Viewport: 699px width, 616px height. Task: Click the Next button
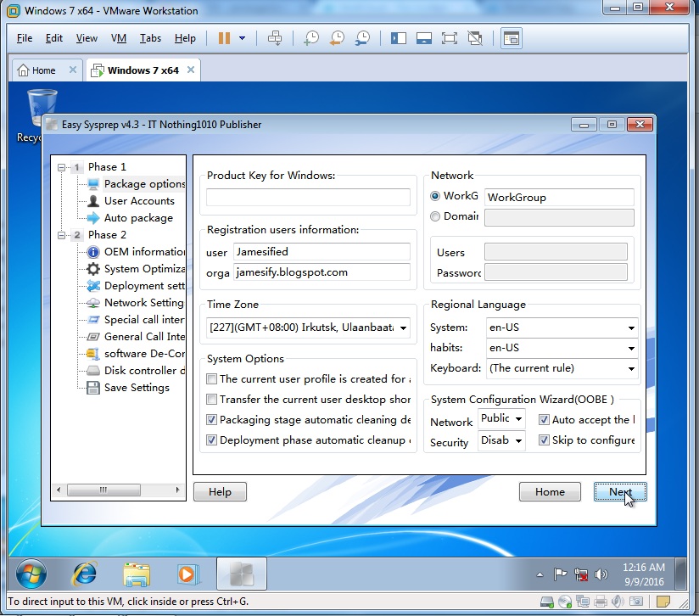click(620, 492)
